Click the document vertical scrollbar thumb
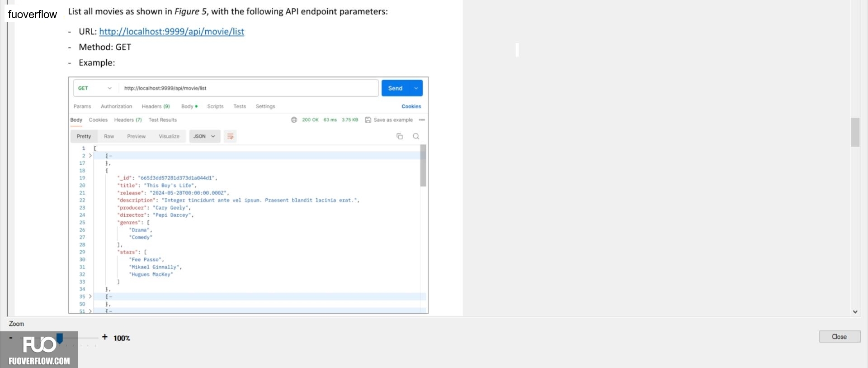The width and height of the screenshot is (868, 368). [x=855, y=132]
